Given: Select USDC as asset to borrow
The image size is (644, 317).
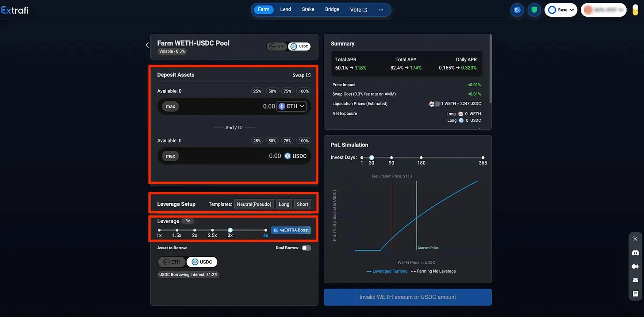Looking at the screenshot, I should tap(202, 262).
